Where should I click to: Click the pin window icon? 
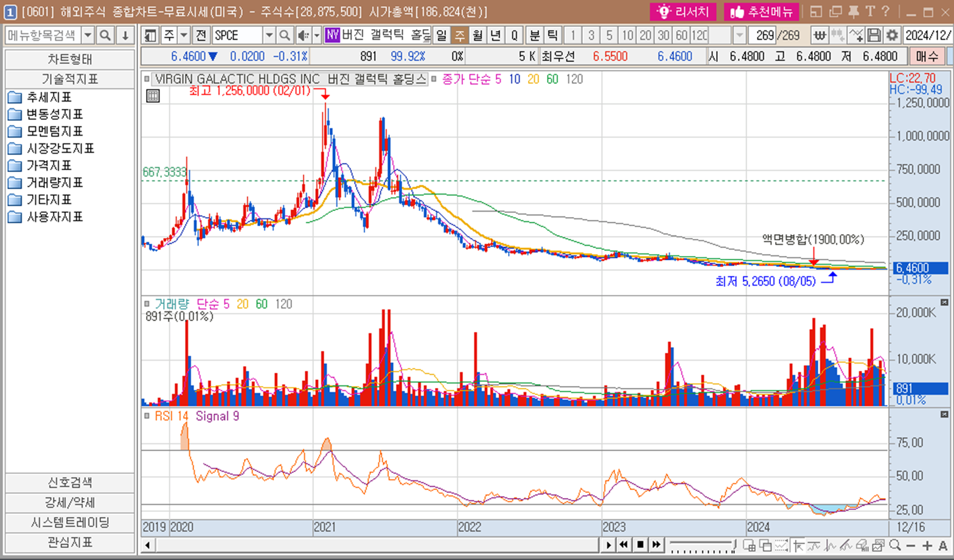tap(854, 12)
